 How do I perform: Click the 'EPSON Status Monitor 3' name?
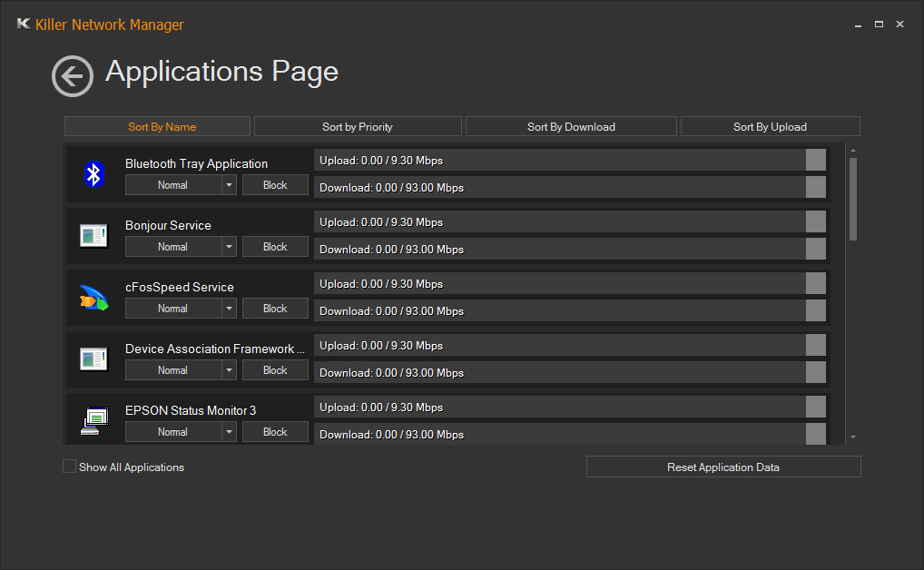(x=191, y=410)
